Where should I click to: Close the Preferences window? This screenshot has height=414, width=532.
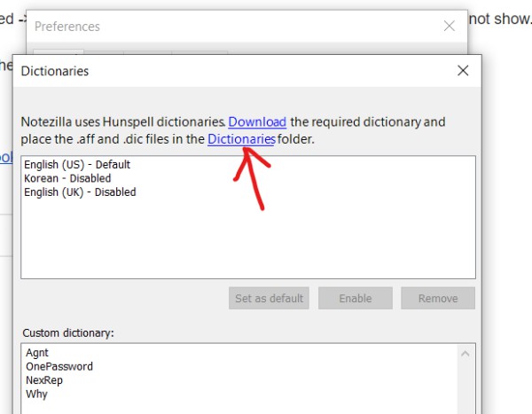(450, 26)
